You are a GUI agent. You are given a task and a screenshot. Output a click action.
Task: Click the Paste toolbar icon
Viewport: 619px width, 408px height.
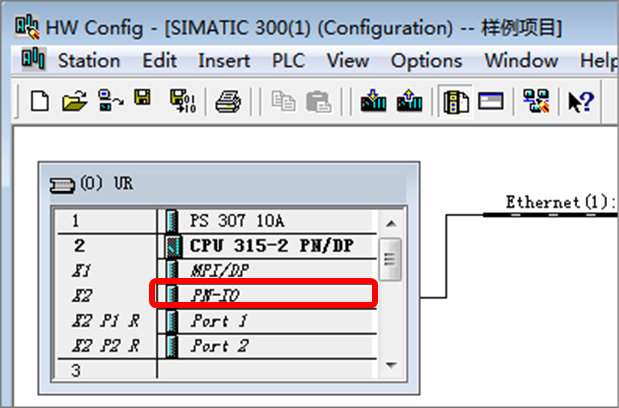[318, 101]
